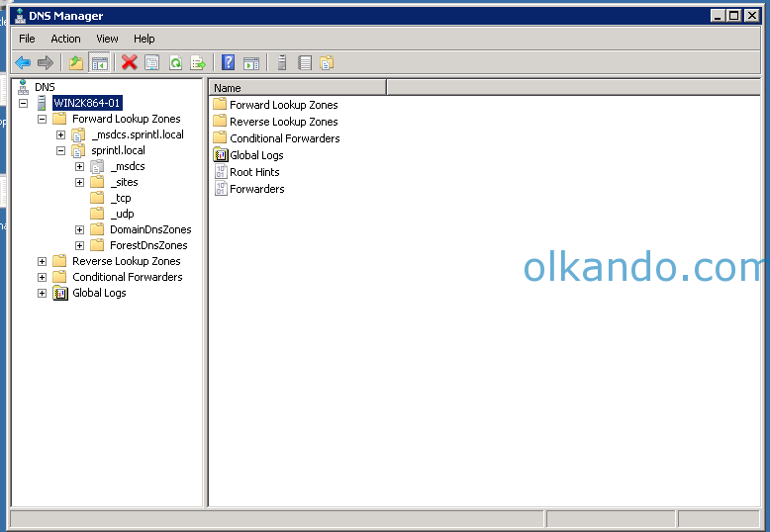Toggle the Show/Hide Console Tree icon
Screen dimensions: 770x532
pyautogui.click(x=99, y=63)
